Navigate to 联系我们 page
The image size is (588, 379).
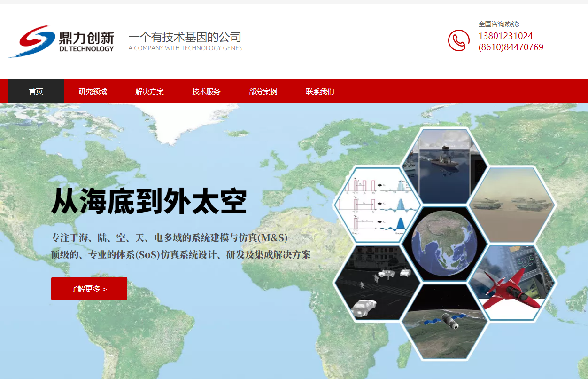320,91
